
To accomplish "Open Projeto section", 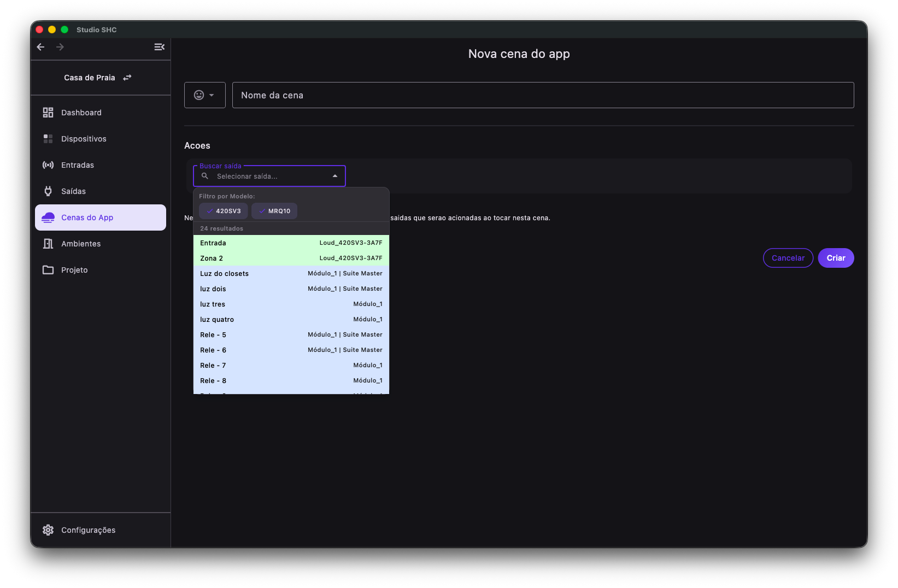I will pyautogui.click(x=101, y=270).
